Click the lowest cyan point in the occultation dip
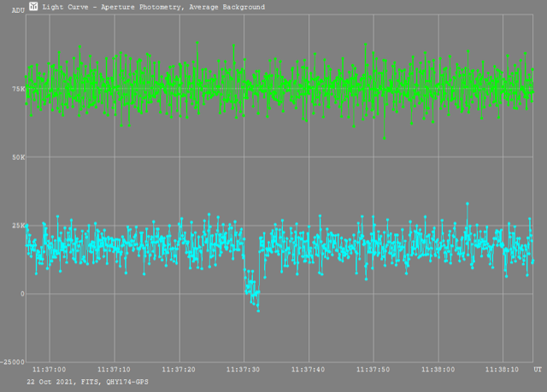This screenshot has width=547, height=392. [x=258, y=311]
